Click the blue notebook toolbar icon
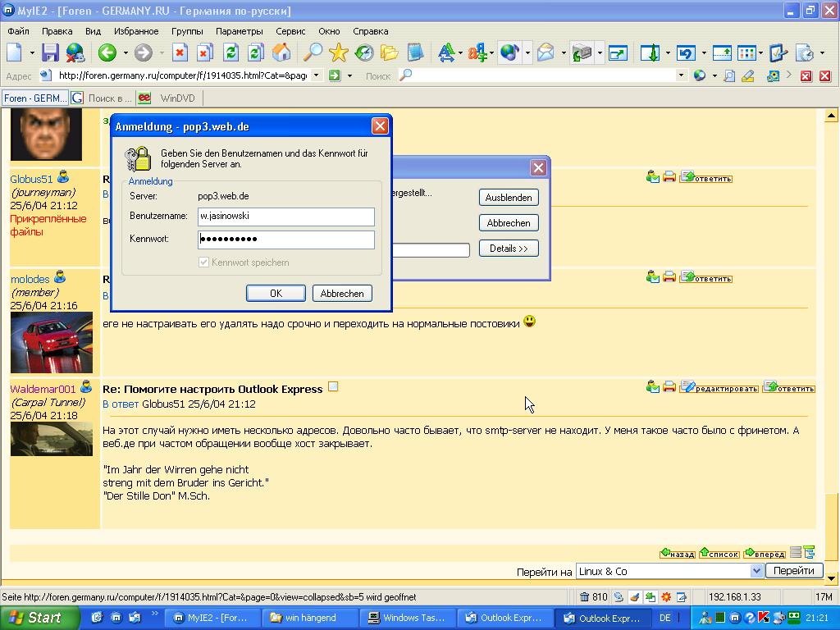The image size is (840, 630). point(415,52)
